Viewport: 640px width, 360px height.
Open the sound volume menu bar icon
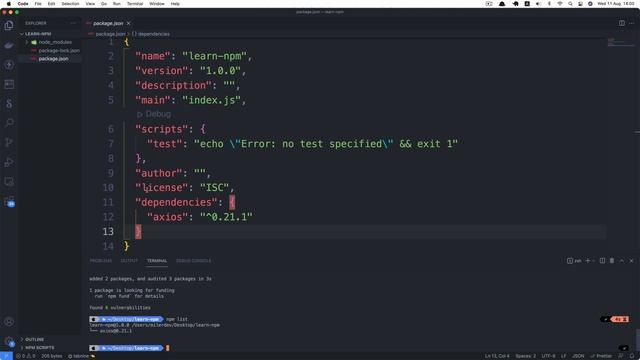(x=538, y=4)
